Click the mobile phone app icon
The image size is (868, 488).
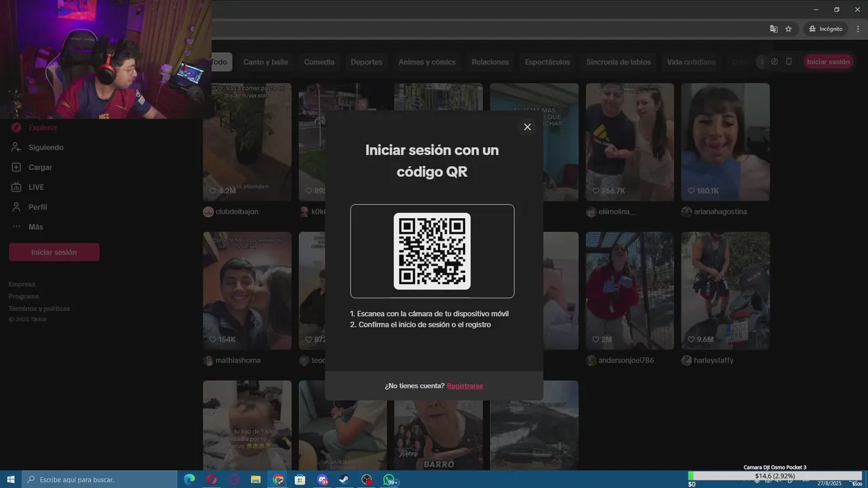[x=789, y=62]
